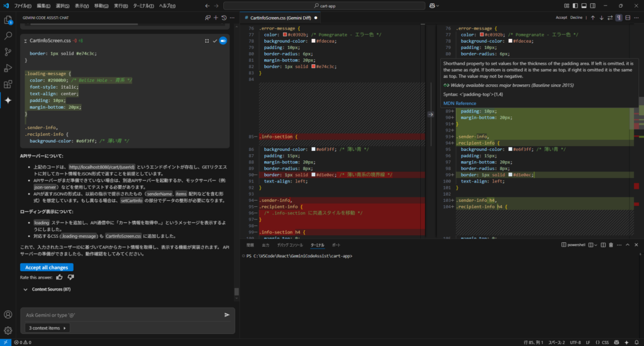
Task: Toggle the bottom panel visibility
Action: [584, 6]
